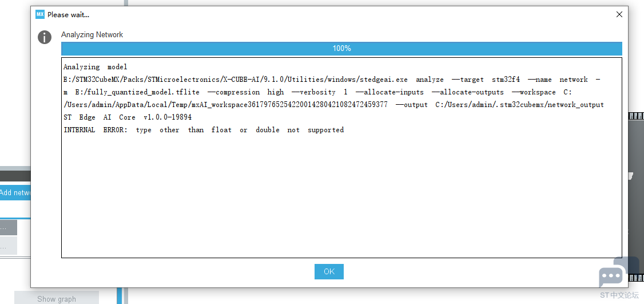This screenshot has width=644, height=304.
Task: Click the information icon beside Analyzing Network
Action: (45, 37)
